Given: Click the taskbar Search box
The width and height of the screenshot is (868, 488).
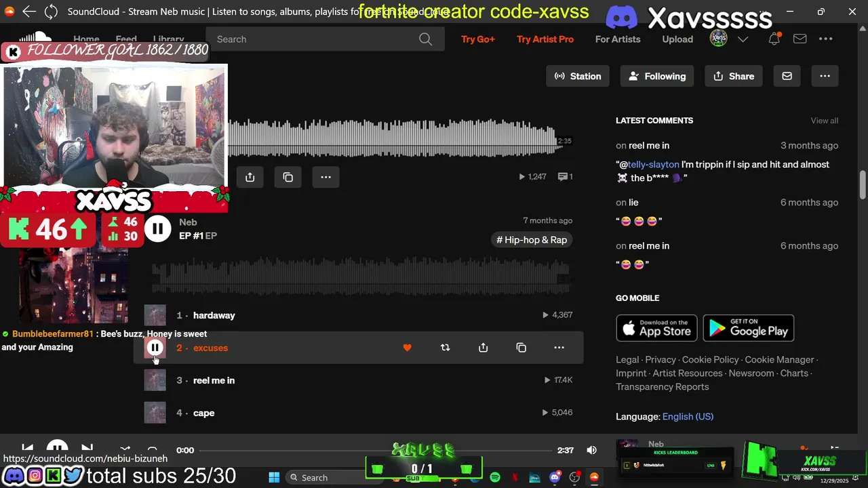Looking at the screenshot, I should tap(334, 478).
